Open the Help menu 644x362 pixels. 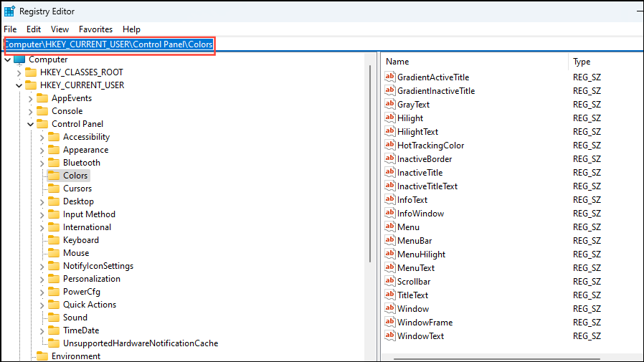click(x=131, y=29)
